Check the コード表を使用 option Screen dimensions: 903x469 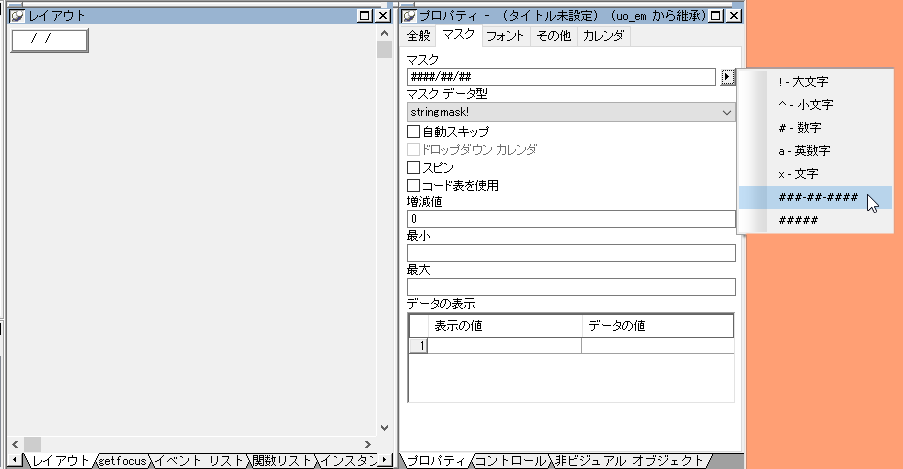[414, 185]
